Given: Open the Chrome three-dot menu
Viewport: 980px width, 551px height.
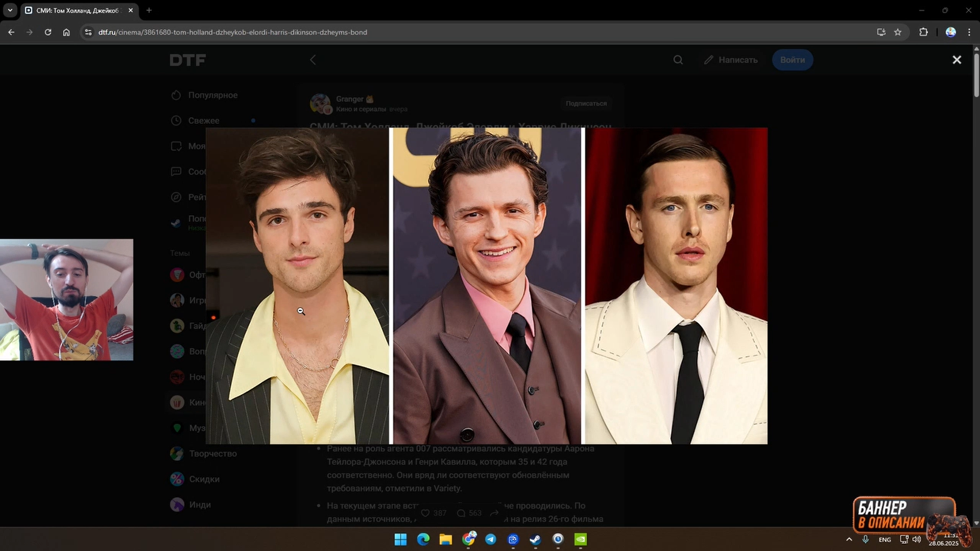Looking at the screenshot, I should pos(969,32).
